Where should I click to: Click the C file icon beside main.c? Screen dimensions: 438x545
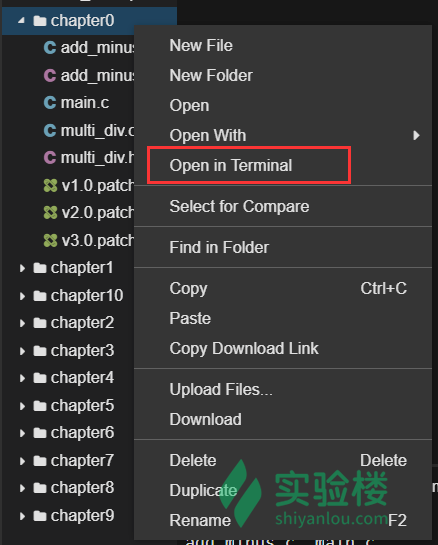[50, 103]
